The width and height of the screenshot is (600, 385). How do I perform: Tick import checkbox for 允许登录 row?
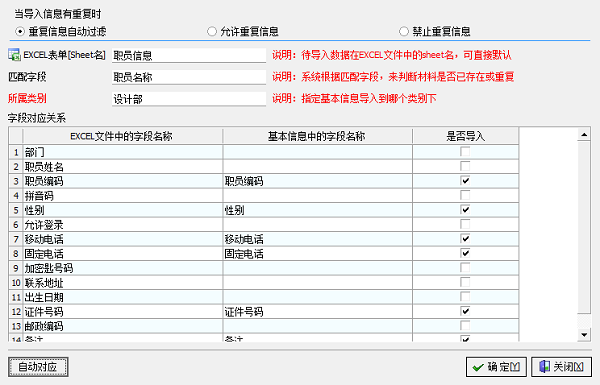465,224
